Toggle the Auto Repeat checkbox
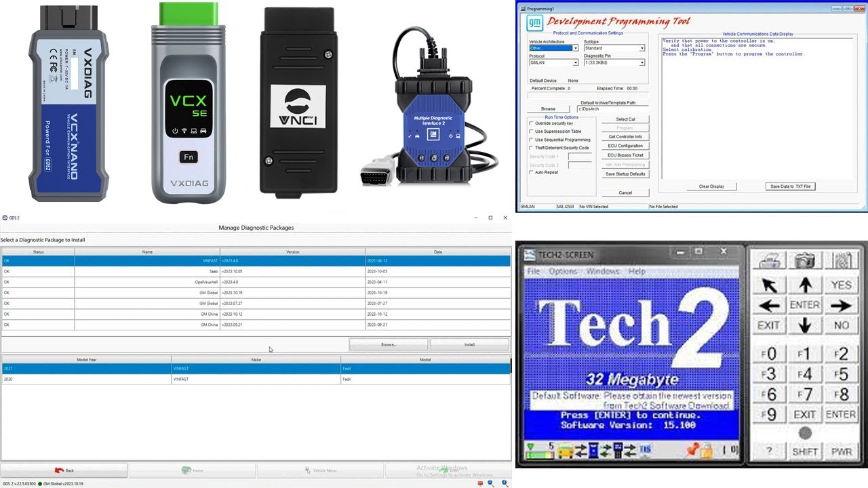 pos(531,172)
